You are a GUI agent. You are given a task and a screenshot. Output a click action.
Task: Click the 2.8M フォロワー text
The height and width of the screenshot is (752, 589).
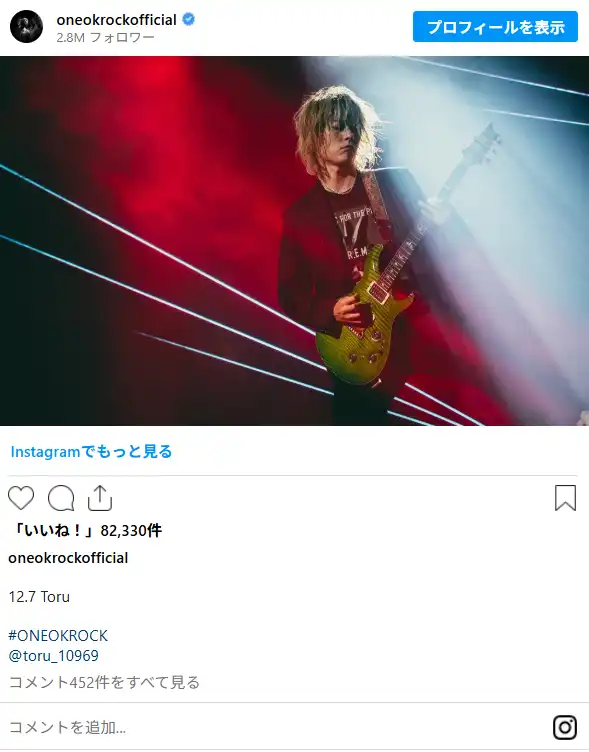(x=106, y=37)
